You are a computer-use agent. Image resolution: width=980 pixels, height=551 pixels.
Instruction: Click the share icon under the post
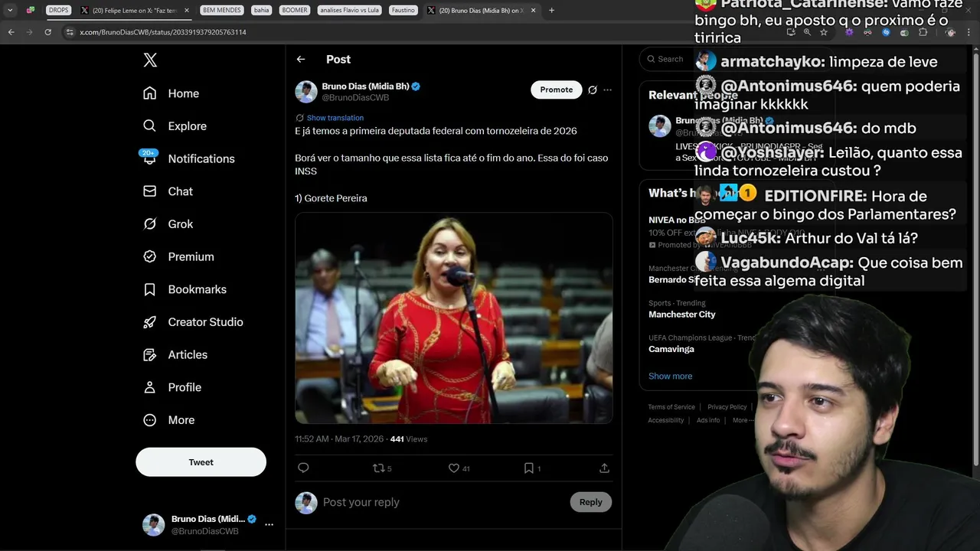pos(604,468)
